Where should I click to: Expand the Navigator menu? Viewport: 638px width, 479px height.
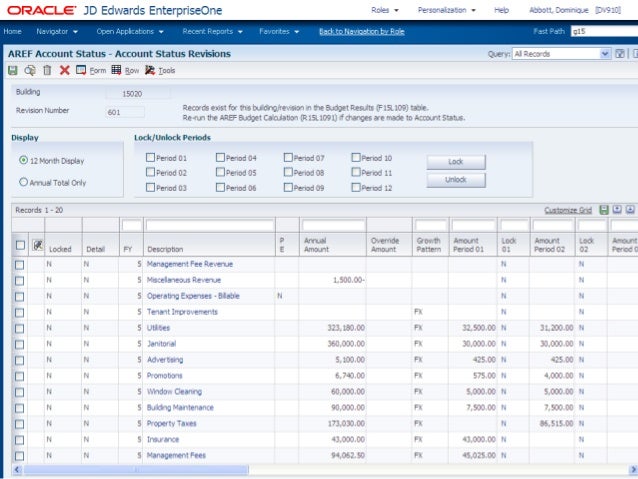tap(57, 31)
